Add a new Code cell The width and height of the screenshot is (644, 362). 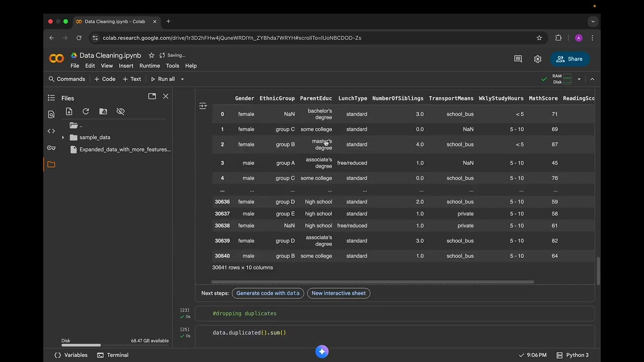(x=105, y=79)
